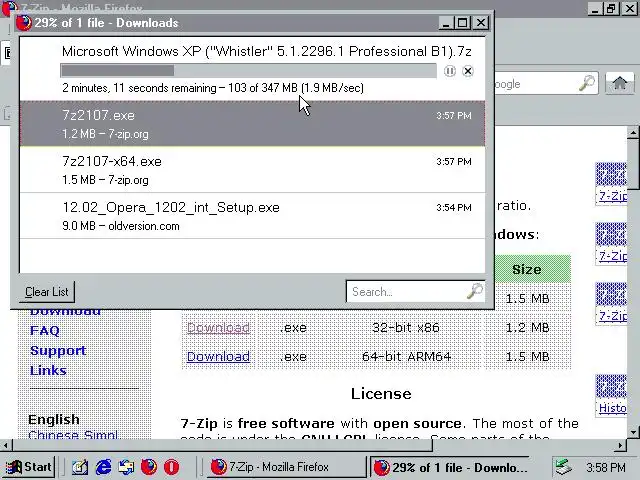Click the system tray network icon
The image size is (640, 480).
tap(564, 467)
